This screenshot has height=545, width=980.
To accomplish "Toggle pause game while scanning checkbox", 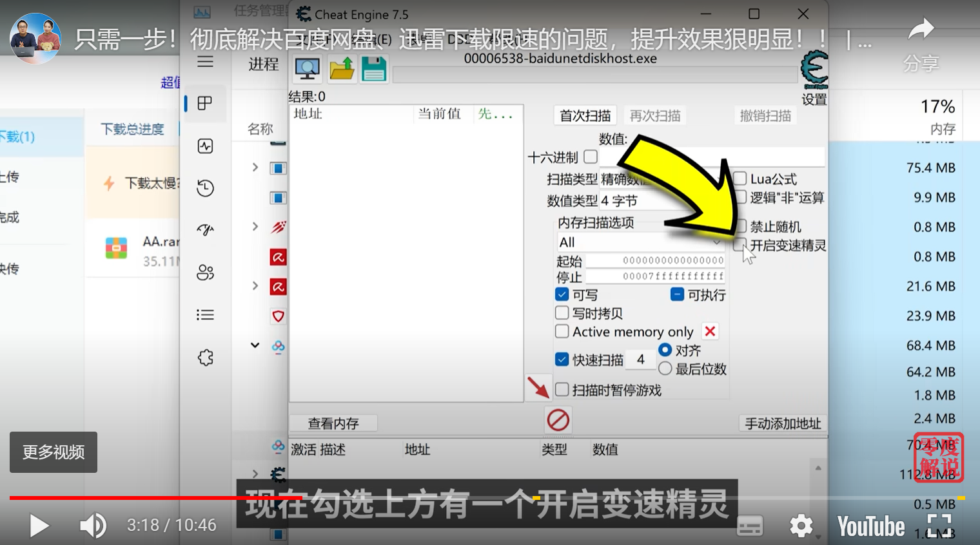I will click(x=562, y=390).
